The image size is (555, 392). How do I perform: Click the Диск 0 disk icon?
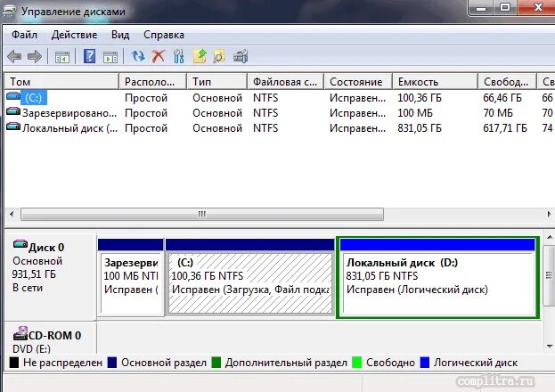[x=20, y=244]
